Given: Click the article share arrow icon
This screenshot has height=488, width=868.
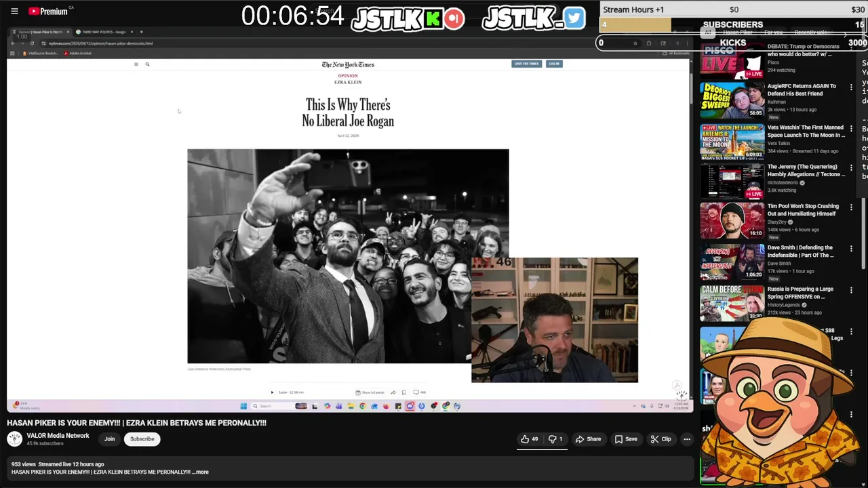Looking at the screenshot, I should pyautogui.click(x=393, y=392).
